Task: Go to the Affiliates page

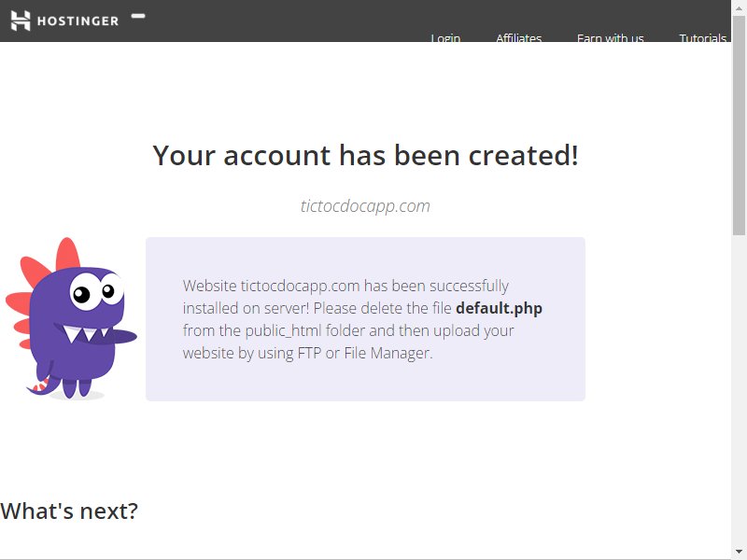Action: click(519, 37)
